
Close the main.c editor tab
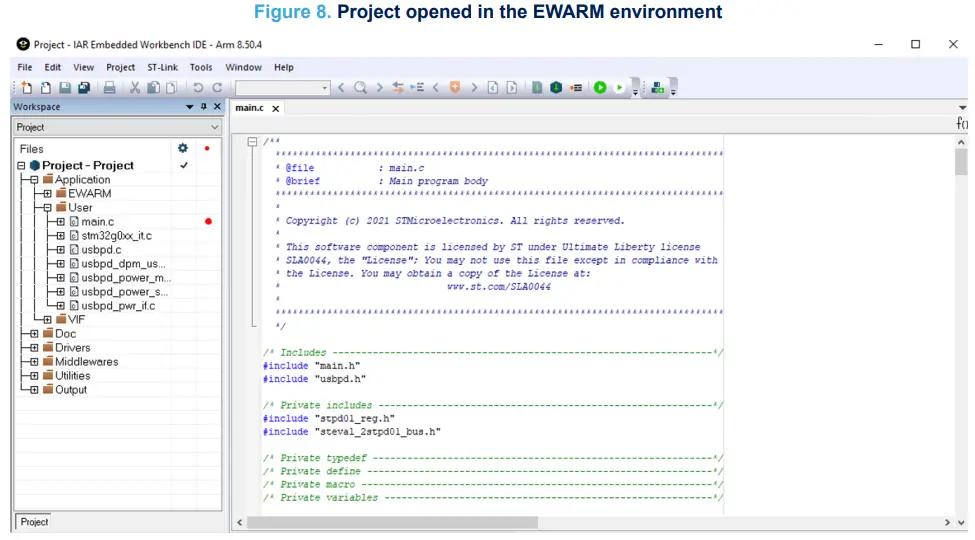(275, 108)
